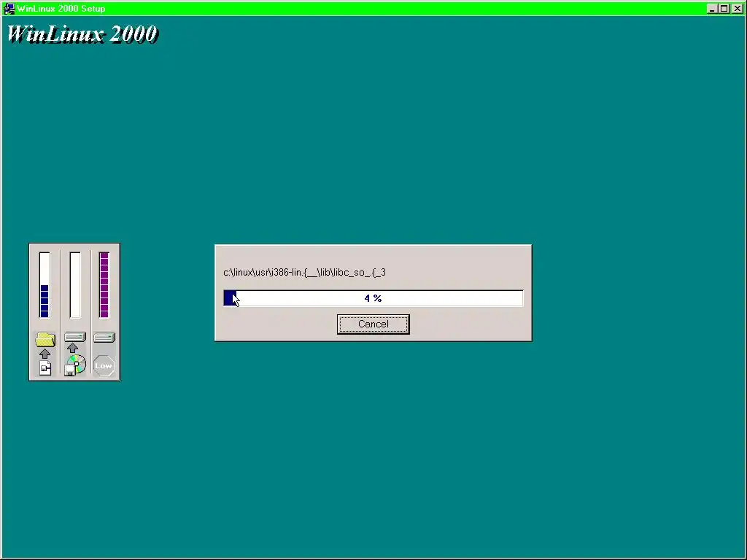This screenshot has width=747, height=560.
Task: Click the CD and floppy disk icon
Action: [x=75, y=365]
